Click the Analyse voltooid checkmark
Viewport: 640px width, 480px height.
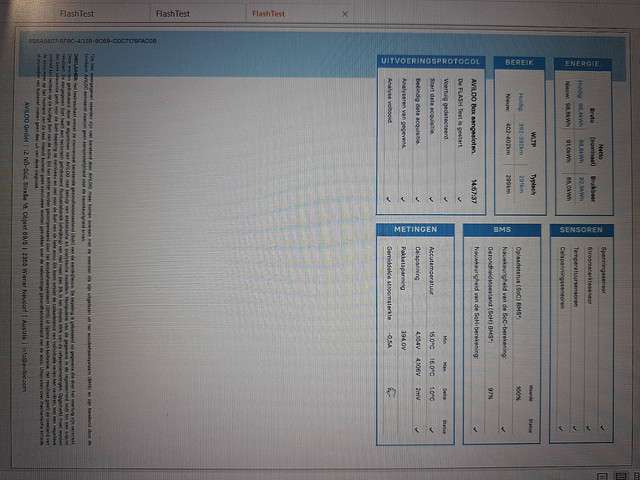pos(388,198)
